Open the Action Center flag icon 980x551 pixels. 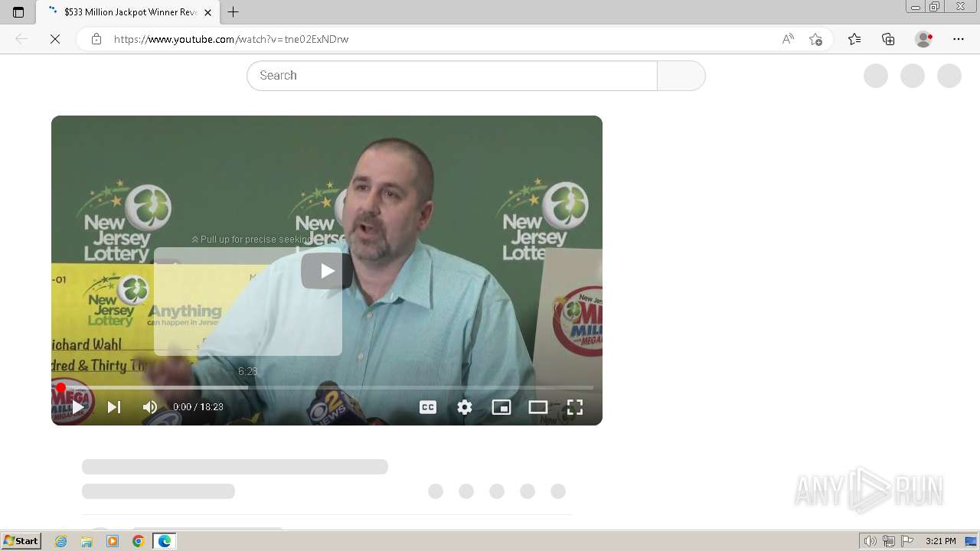(x=907, y=541)
